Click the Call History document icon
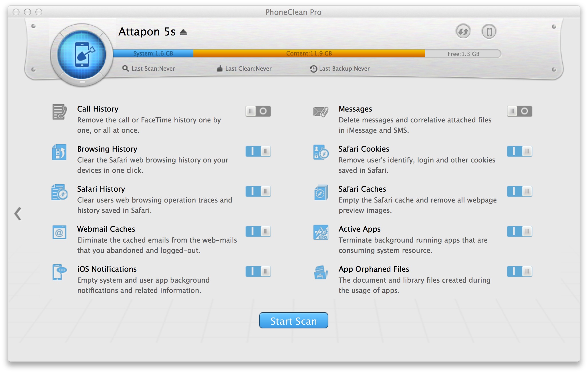This screenshot has width=588, height=373. (x=59, y=112)
